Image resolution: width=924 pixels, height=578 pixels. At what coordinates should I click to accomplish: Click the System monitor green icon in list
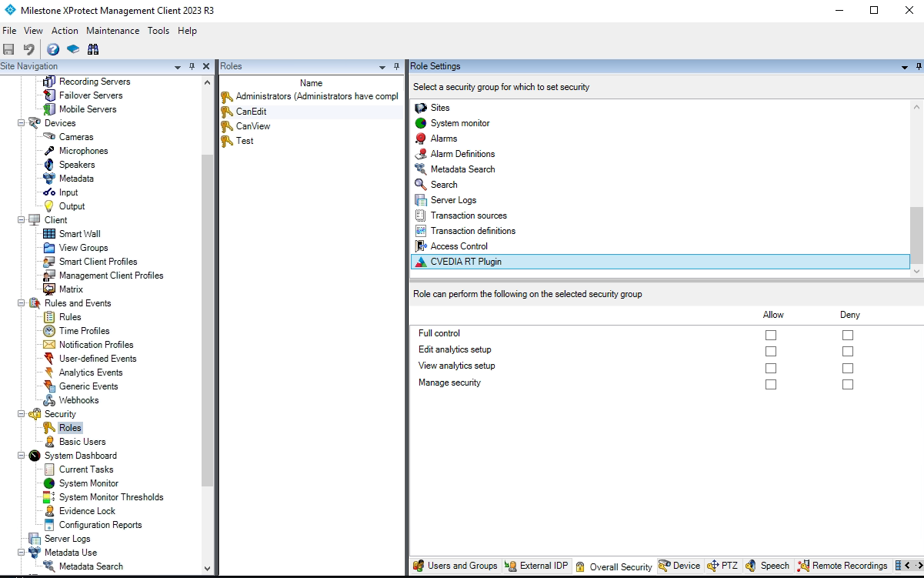pyautogui.click(x=421, y=123)
